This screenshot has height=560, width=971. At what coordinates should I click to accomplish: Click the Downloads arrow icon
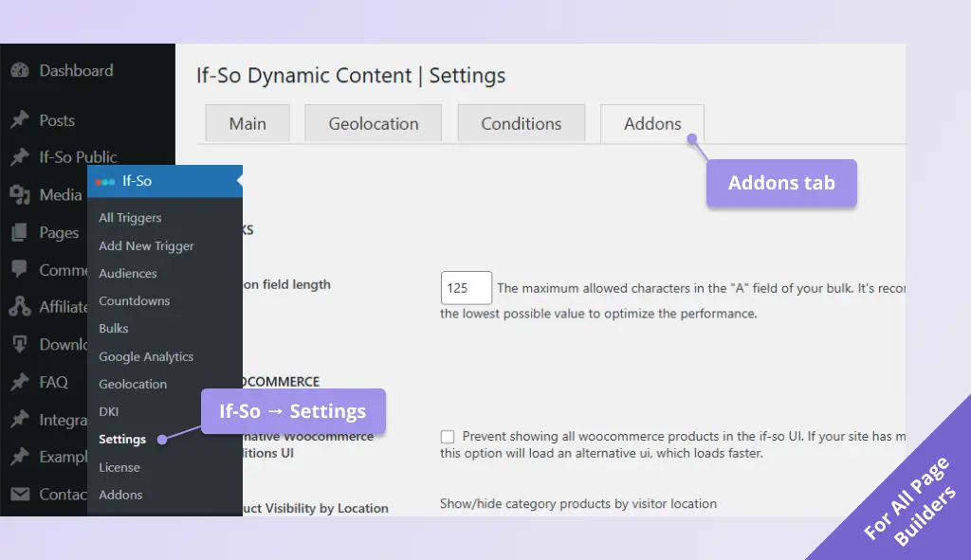coord(21,344)
